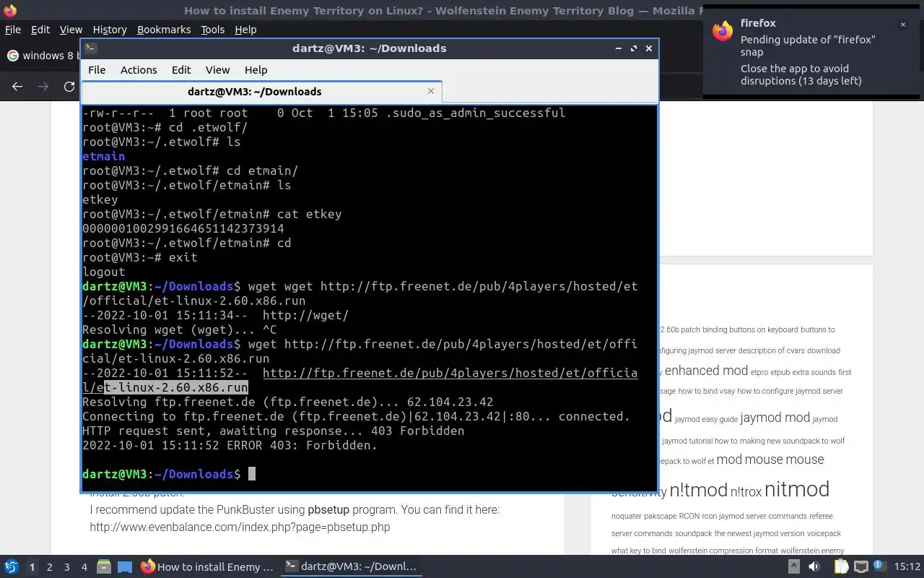Open the terminal's Help menu
Viewport: 924px width, 578px height.
(x=256, y=70)
